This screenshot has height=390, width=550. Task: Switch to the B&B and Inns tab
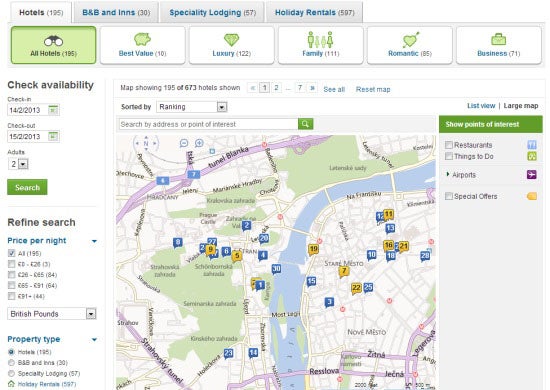click(116, 12)
